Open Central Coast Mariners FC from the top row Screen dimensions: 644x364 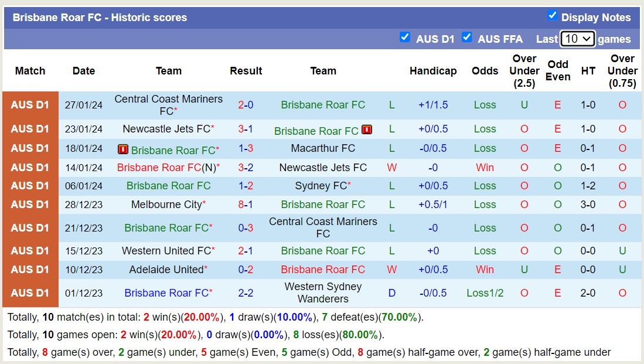click(x=168, y=104)
